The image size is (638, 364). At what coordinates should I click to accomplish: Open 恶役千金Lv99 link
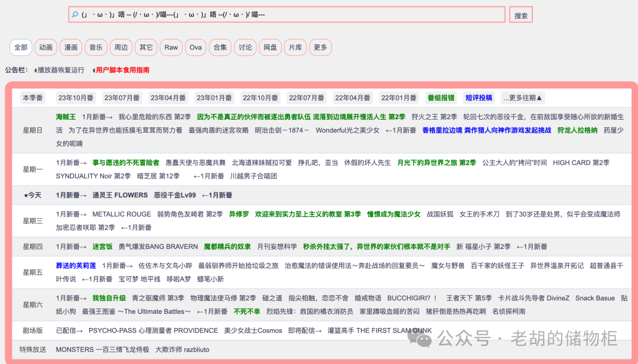[x=175, y=195]
